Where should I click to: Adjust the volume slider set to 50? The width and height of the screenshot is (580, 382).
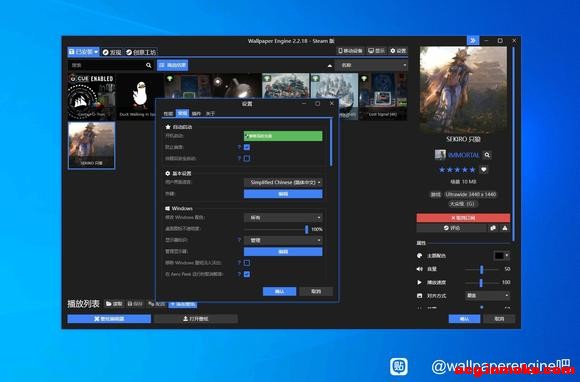(x=481, y=269)
